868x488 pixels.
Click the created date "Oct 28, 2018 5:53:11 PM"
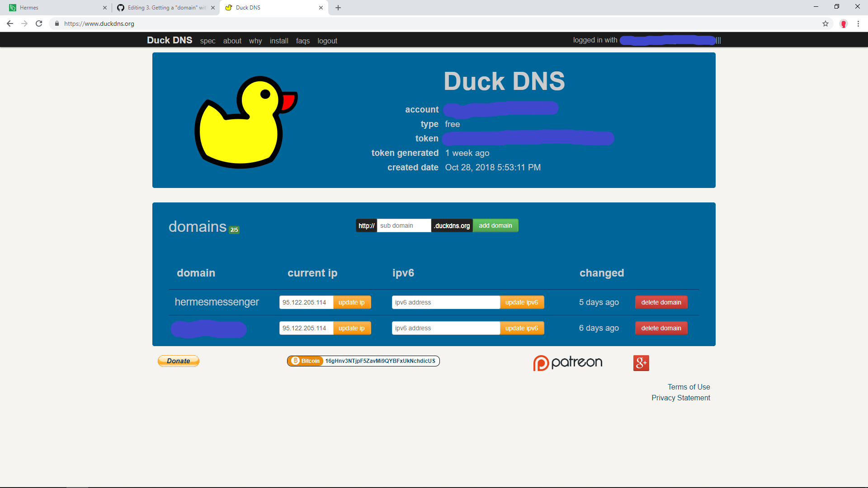493,167
